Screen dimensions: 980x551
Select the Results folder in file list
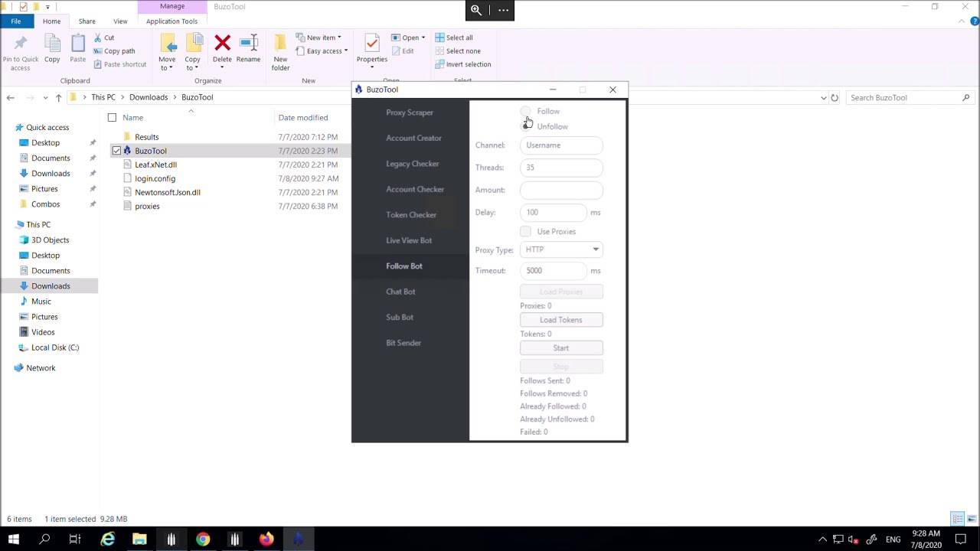pyautogui.click(x=147, y=137)
